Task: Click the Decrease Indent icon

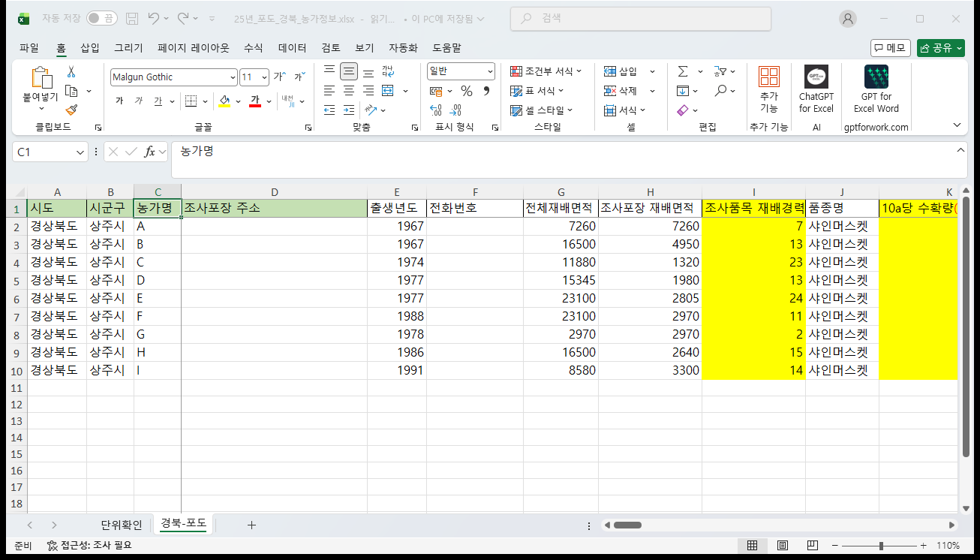Action: pyautogui.click(x=329, y=110)
